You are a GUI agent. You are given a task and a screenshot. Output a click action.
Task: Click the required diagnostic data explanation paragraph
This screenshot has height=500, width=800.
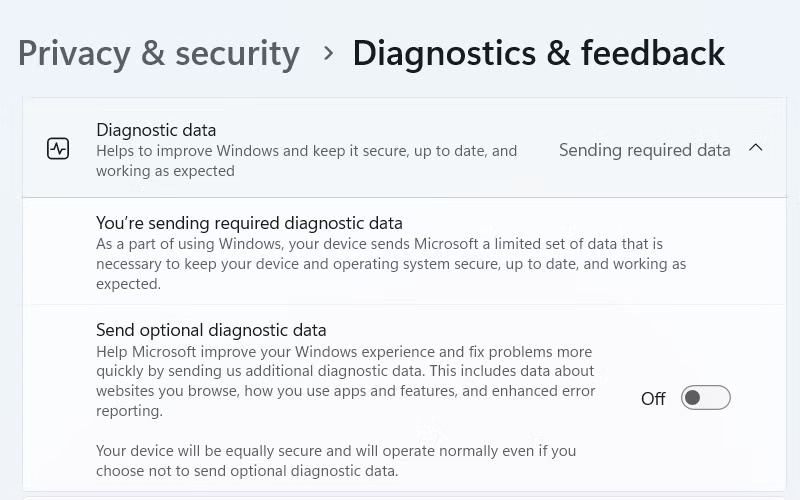(x=390, y=264)
